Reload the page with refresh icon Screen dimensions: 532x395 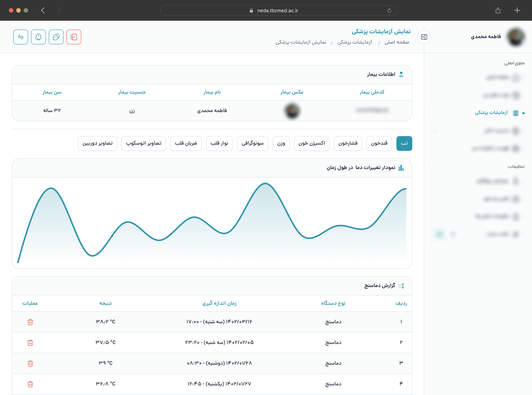389,10
